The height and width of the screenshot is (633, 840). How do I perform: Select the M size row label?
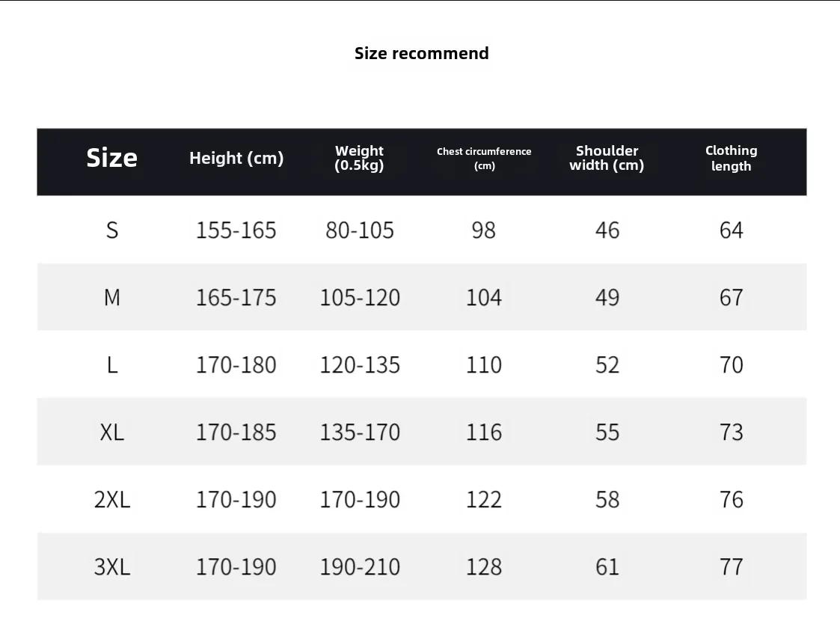112,298
